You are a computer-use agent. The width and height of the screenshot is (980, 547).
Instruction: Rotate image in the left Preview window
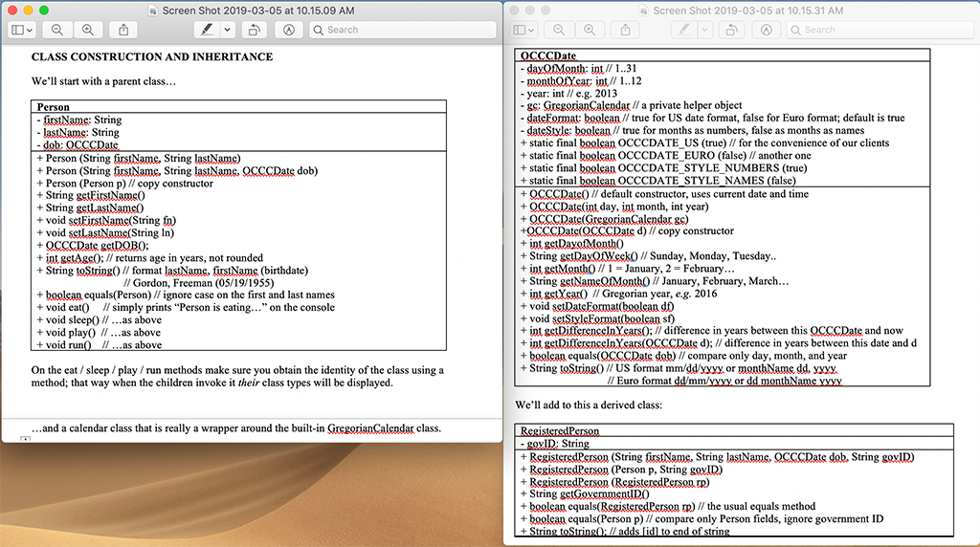click(254, 30)
